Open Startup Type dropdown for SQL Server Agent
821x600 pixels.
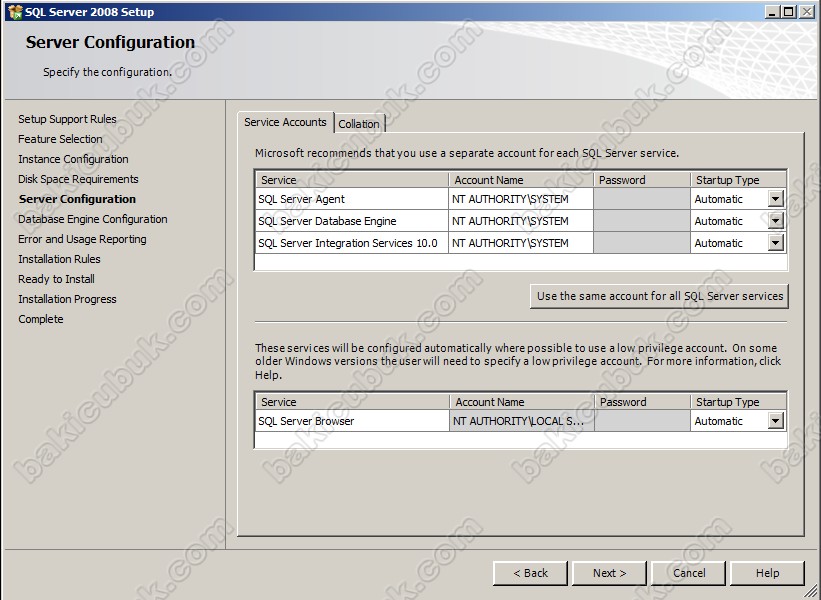(775, 199)
